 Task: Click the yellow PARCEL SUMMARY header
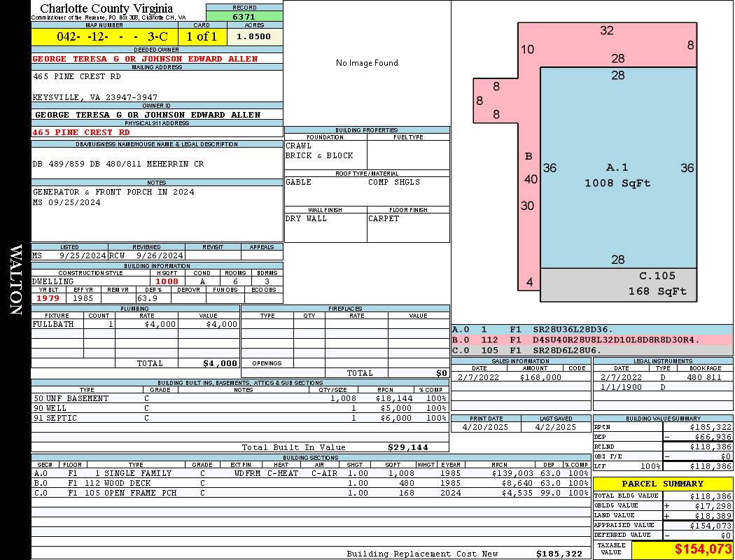coord(663,484)
